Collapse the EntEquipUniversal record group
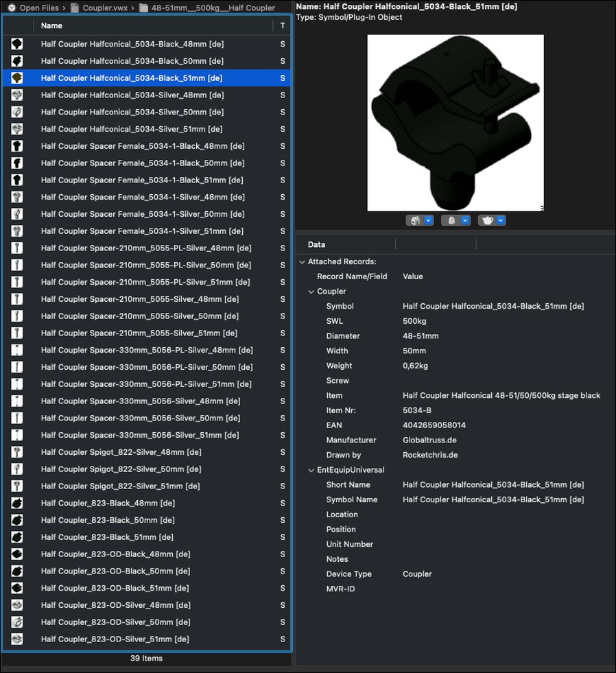Viewport: 616px width, 673px height. click(311, 471)
